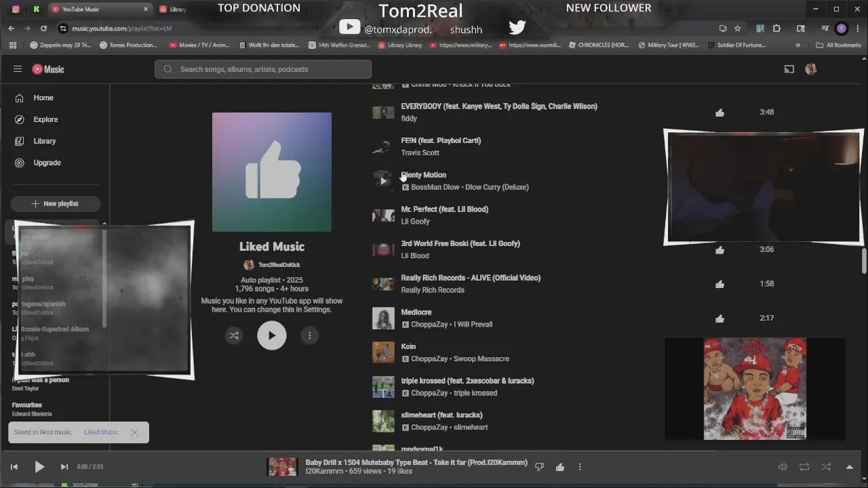868x488 pixels.
Task: Open Lil Goofy artist under Mr. Perfect
Action: [415, 222]
